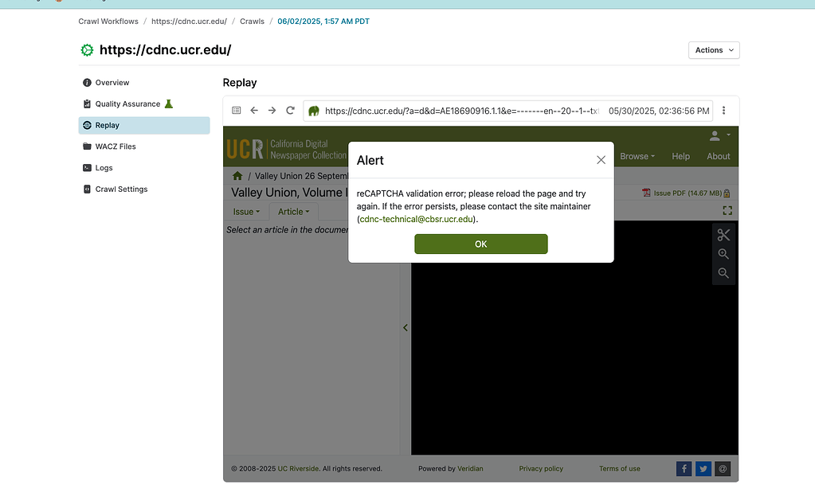Click the ReplayWeb mammoth icon in the address bar
Image resolution: width=815 pixels, height=504 pixels.
[x=312, y=111]
